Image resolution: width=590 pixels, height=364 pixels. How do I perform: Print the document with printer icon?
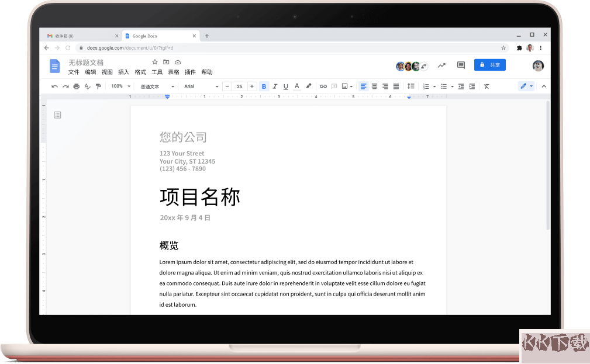(77, 86)
